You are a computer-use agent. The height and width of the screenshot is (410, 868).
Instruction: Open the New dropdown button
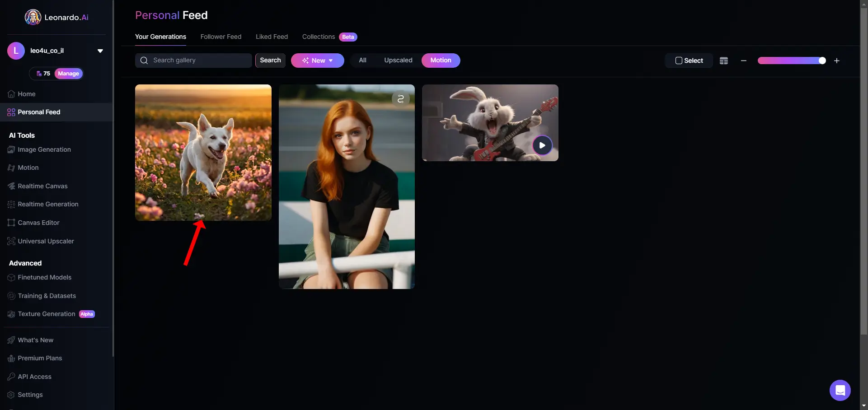tap(317, 61)
